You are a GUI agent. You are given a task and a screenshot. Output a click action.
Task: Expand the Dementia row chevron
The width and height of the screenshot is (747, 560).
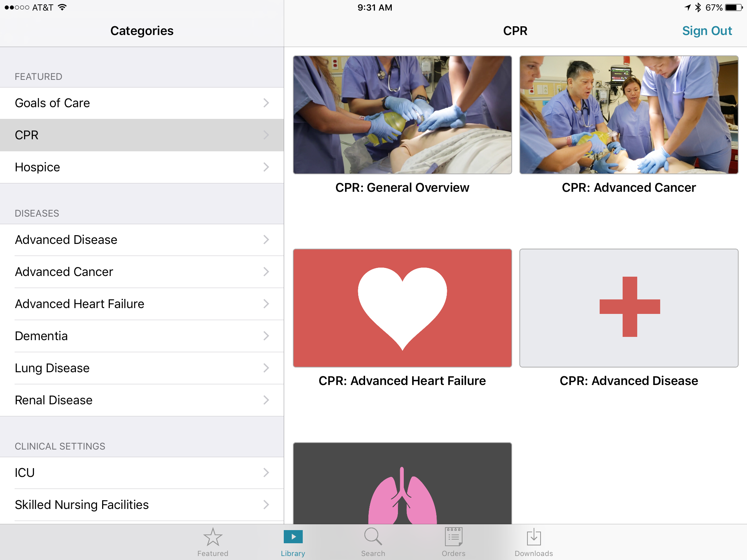266,336
